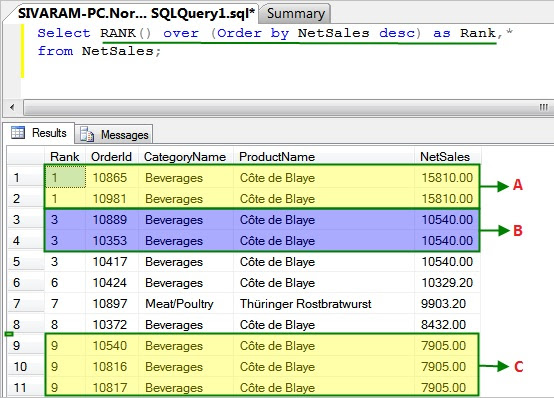The width and height of the screenshot is (554, 398).
Task: Select result row number 3 header
Action: click(x=26, y=220)
